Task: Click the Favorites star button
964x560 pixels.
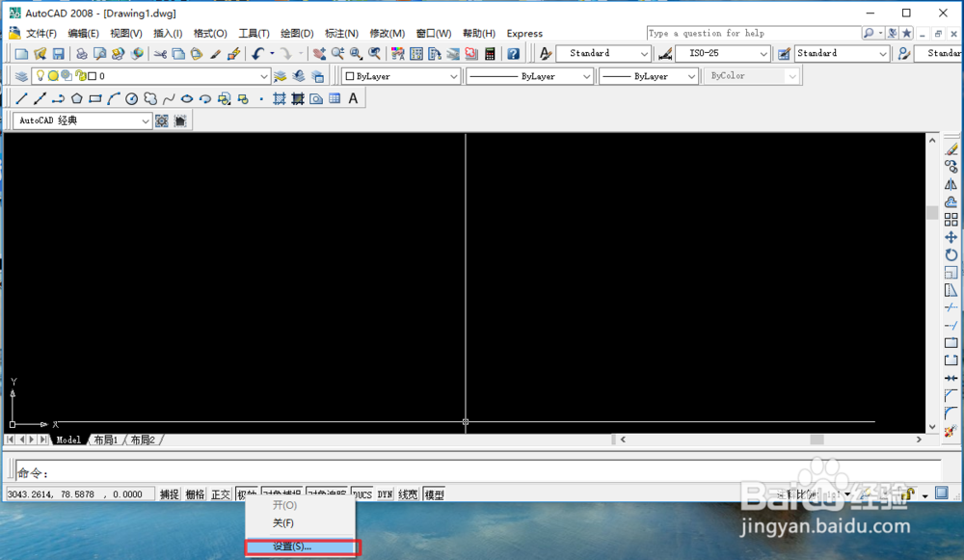Action: pyautogui.click(x=907, y=33)
